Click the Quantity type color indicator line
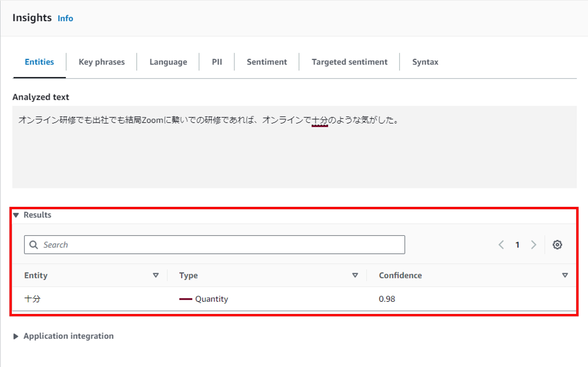 (x=185, y=299)
